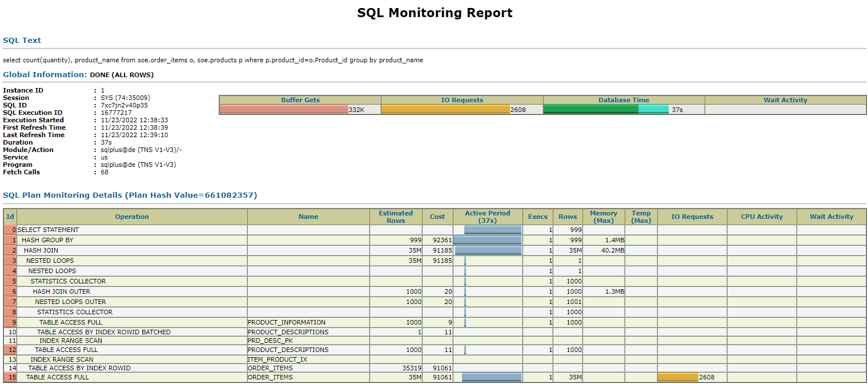Click the SQL Text section heading
Screen dimensions: 868x384
(21, 40)
